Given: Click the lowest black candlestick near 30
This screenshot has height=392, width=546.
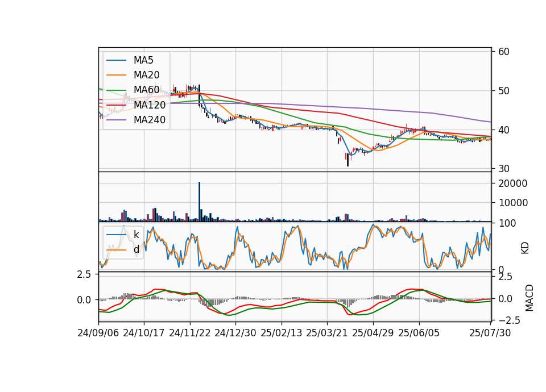Looking at the screenshot, I should [x=348, y=160].
